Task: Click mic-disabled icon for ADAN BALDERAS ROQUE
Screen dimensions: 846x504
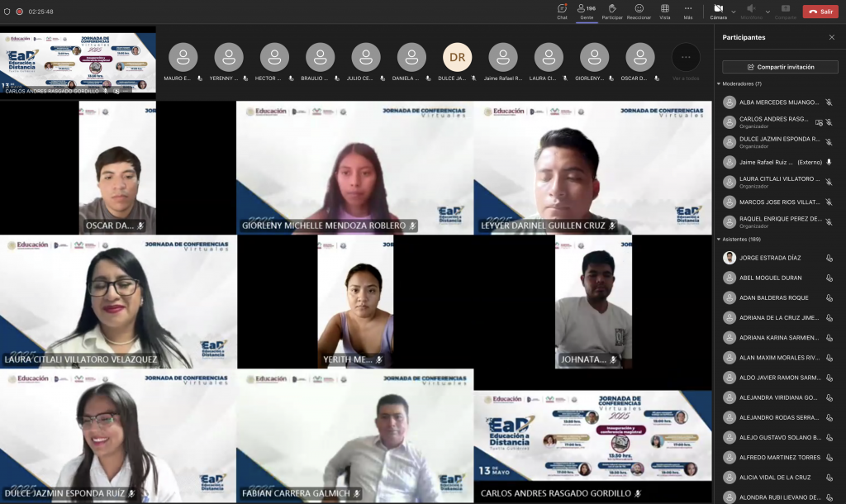Action: point(829,298)
